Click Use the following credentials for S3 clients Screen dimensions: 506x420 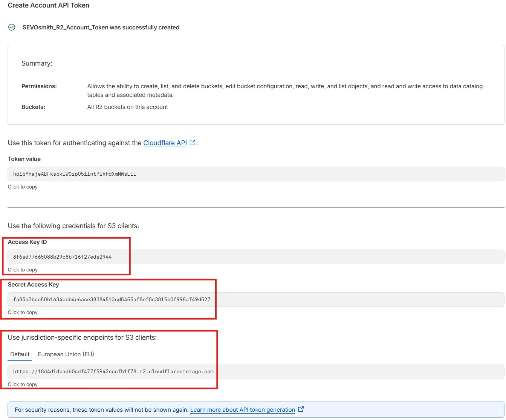point(73,226)
